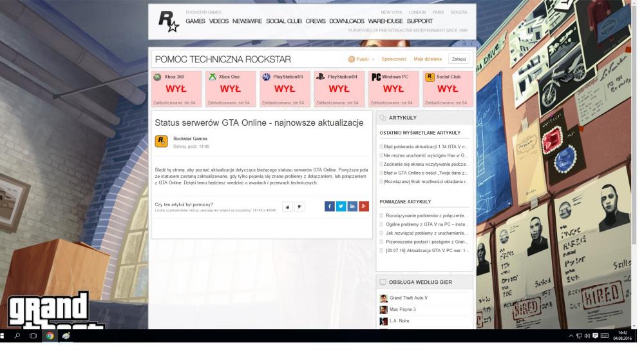
Task: Expand the Polski language dropdown
Action: click(362, 59)
